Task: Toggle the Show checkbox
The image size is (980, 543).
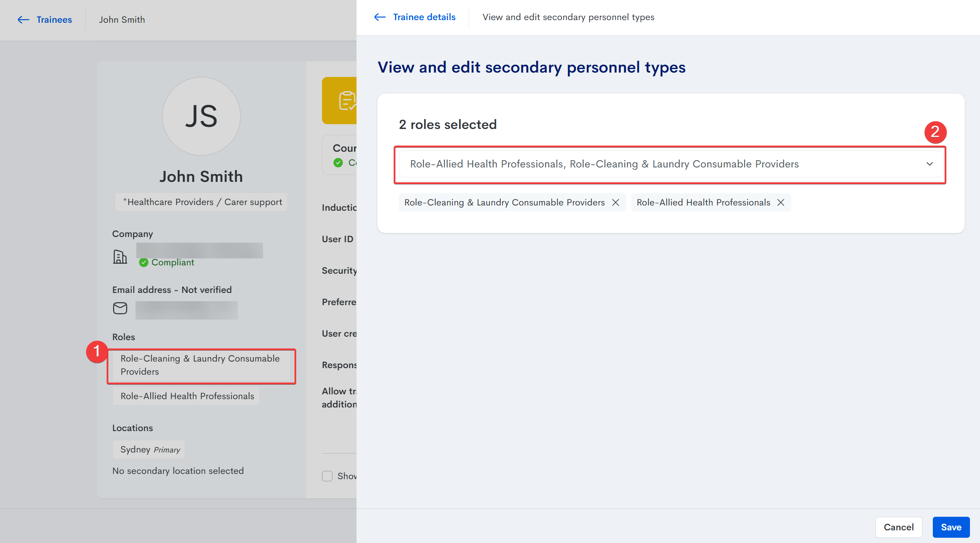Action: click(327, 476)
